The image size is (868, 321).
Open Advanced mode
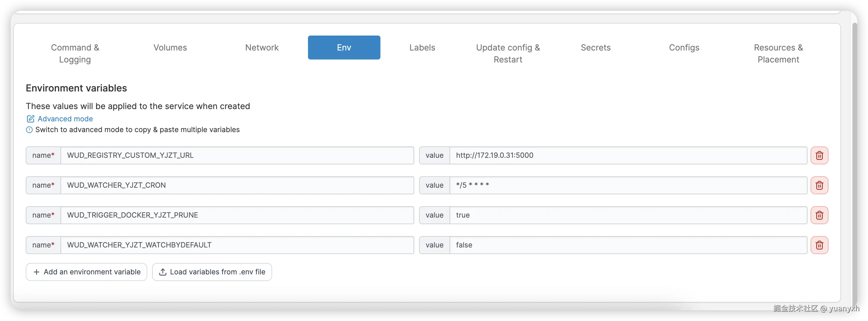(65, 119)
